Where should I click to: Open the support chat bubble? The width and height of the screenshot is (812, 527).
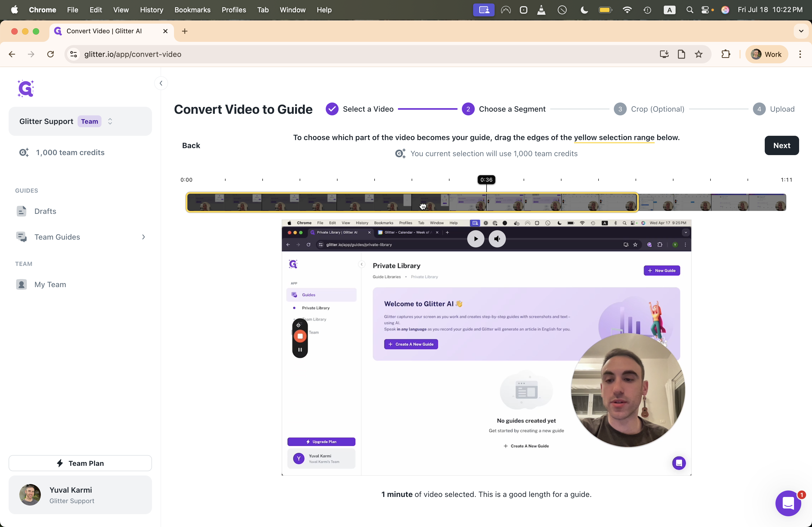(x=788, y=503)
